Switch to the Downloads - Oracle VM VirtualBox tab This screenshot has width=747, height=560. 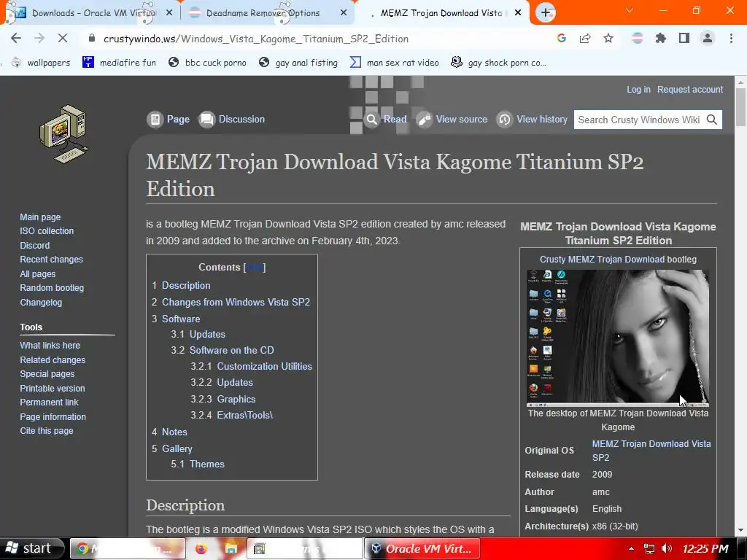[90, 13]
